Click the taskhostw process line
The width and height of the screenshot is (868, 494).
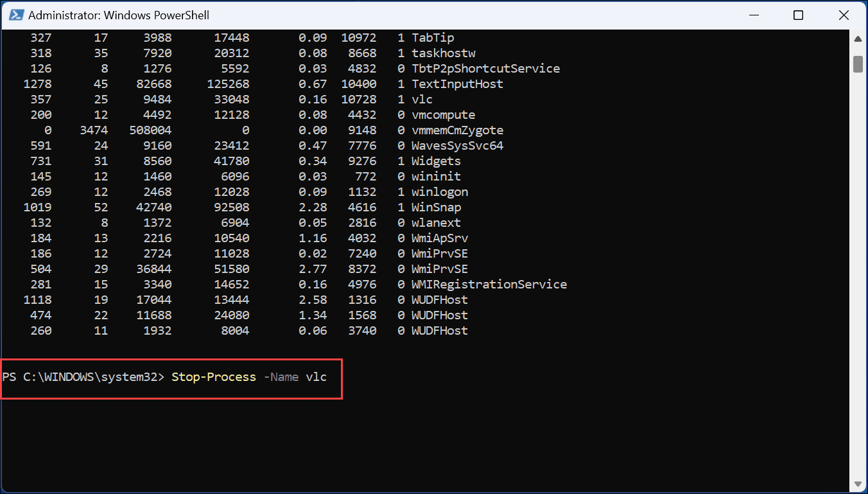pos(442,53)
